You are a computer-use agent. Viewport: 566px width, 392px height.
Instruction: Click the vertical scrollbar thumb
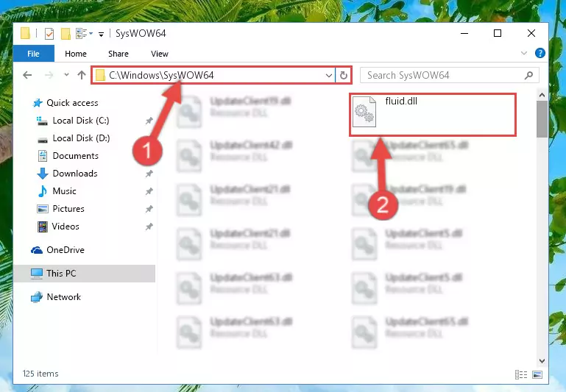pyautogui.click(x=542, y=119)
